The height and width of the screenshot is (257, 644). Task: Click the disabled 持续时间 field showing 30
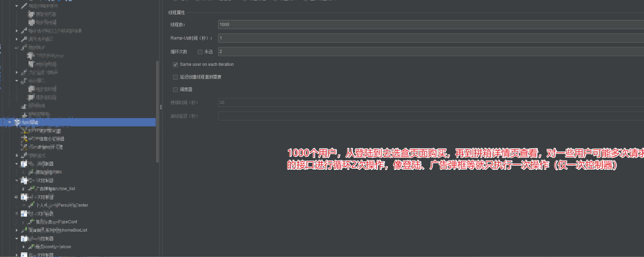tap(431, 102)
